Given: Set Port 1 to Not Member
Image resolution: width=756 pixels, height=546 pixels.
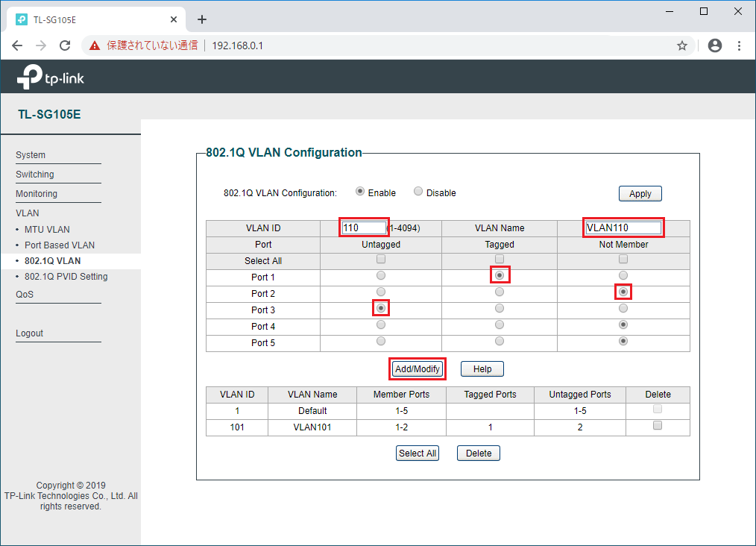Looking at the screenshot, I should [623, 275].
